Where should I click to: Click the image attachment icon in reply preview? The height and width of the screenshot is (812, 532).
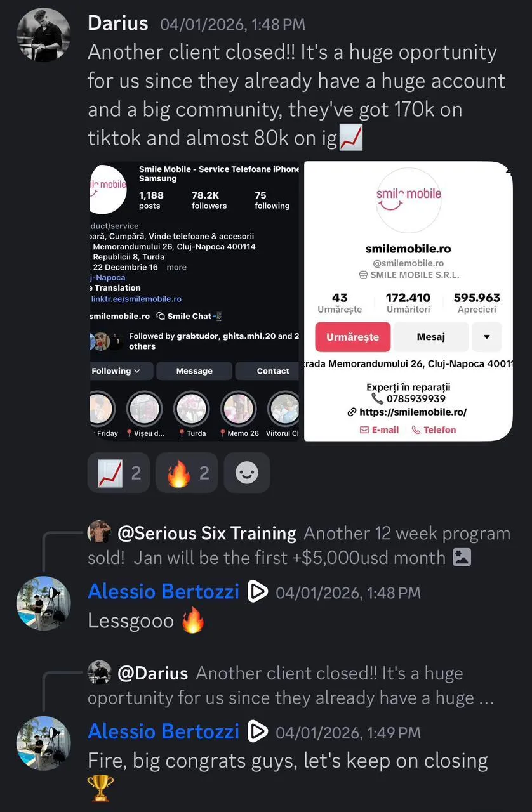point(462,558)
